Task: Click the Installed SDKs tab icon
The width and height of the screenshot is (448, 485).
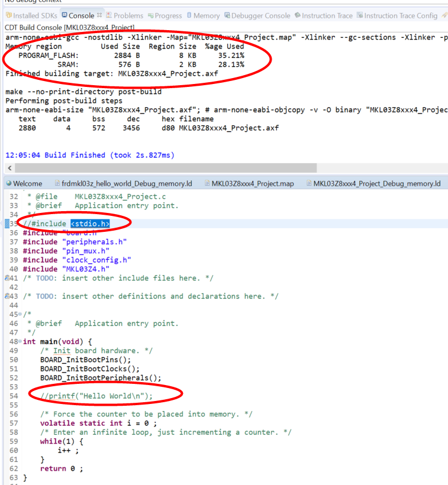Action: tap(9, 15)
